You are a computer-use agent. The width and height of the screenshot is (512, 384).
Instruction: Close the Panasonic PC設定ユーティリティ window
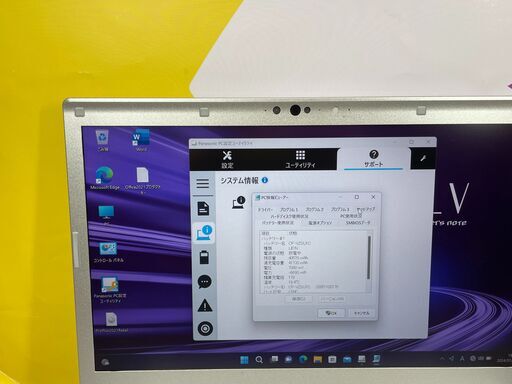click(x=428, y=142)
